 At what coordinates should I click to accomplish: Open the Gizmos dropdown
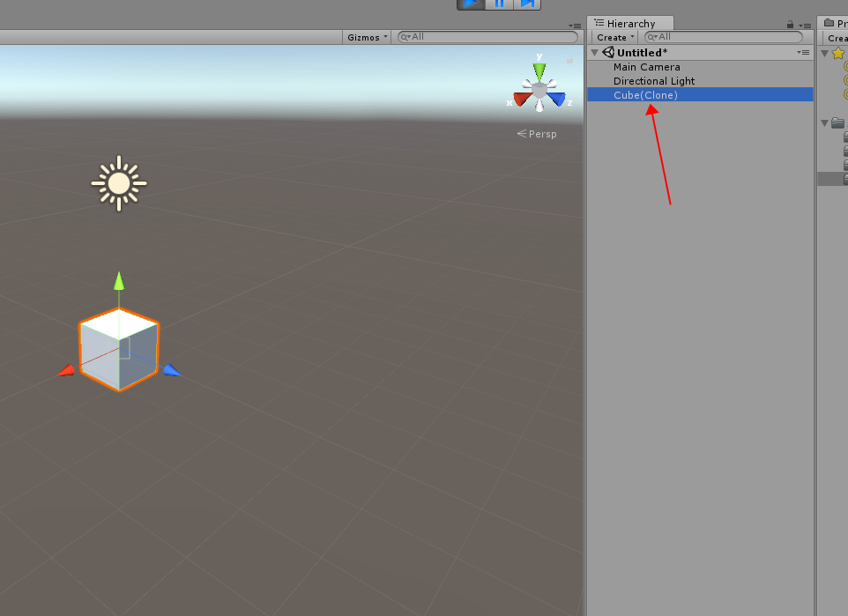(365, 36)
